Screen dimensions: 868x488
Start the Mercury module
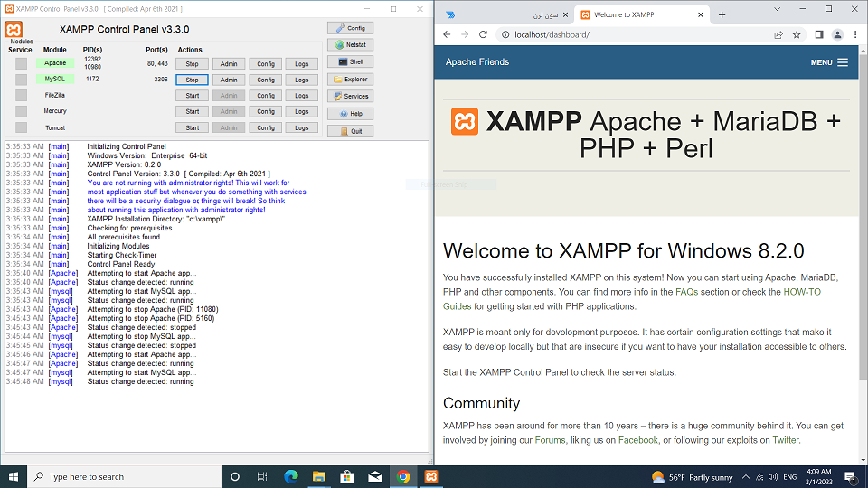pos(192,112)
